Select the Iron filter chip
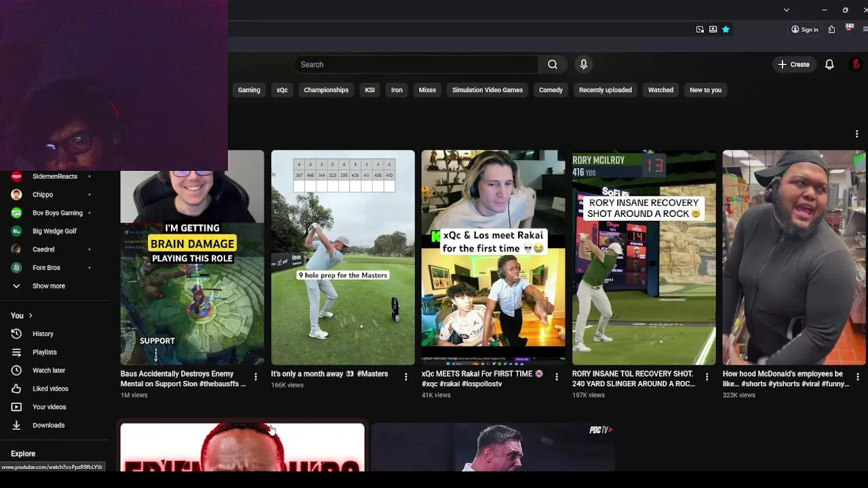 397,89
